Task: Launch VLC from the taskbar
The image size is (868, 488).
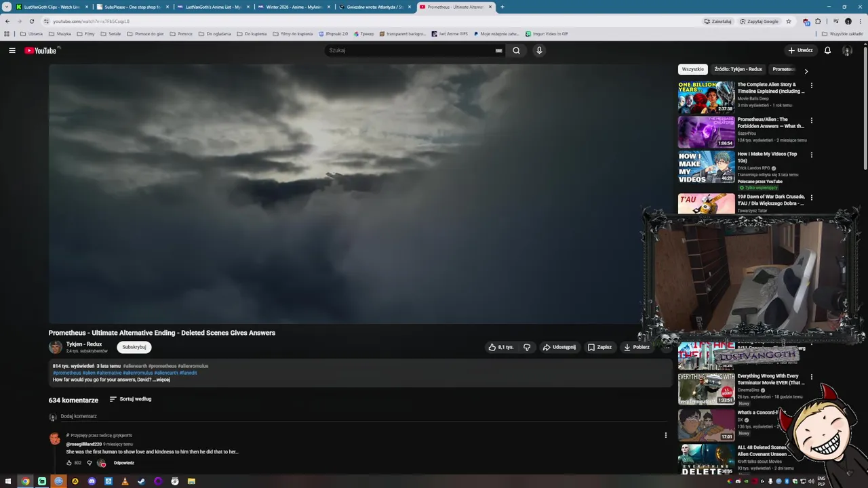Action: tap(125, 481)
